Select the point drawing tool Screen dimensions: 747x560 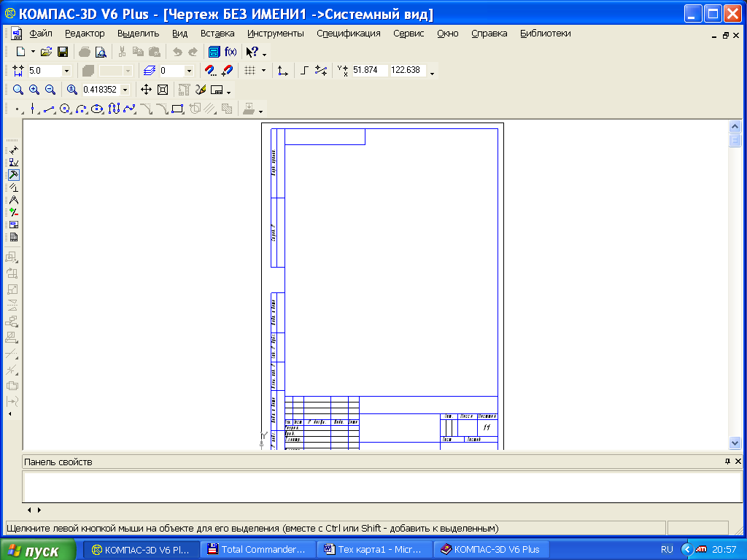point(17,109)
